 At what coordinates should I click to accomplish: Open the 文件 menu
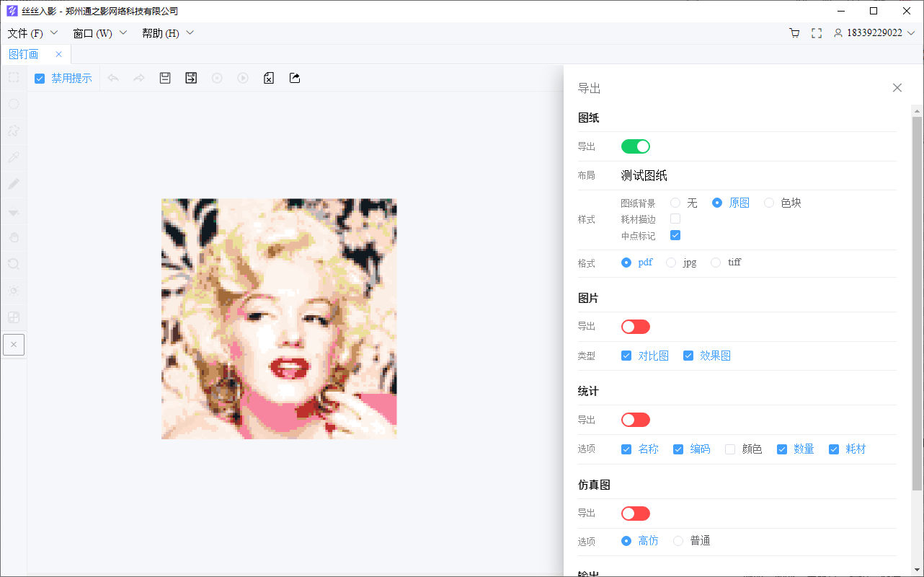(27, 32)
